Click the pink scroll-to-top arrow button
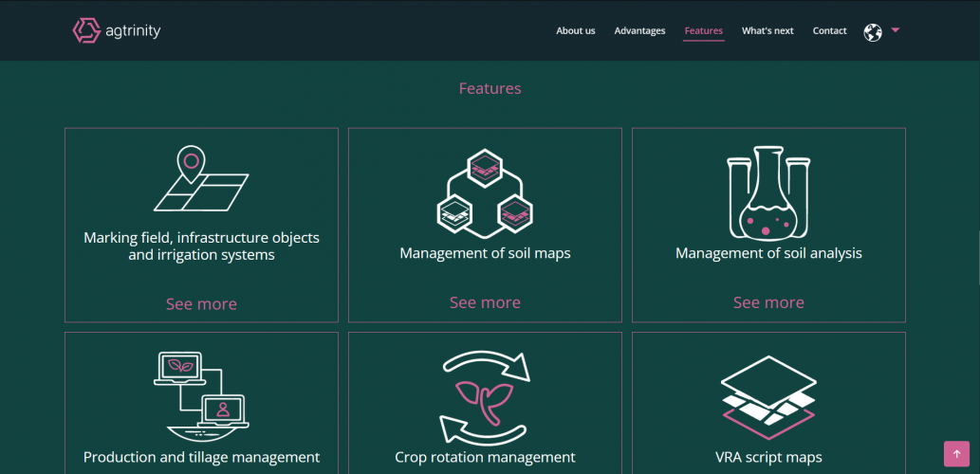The image size is (980, 474). [956, 454]
